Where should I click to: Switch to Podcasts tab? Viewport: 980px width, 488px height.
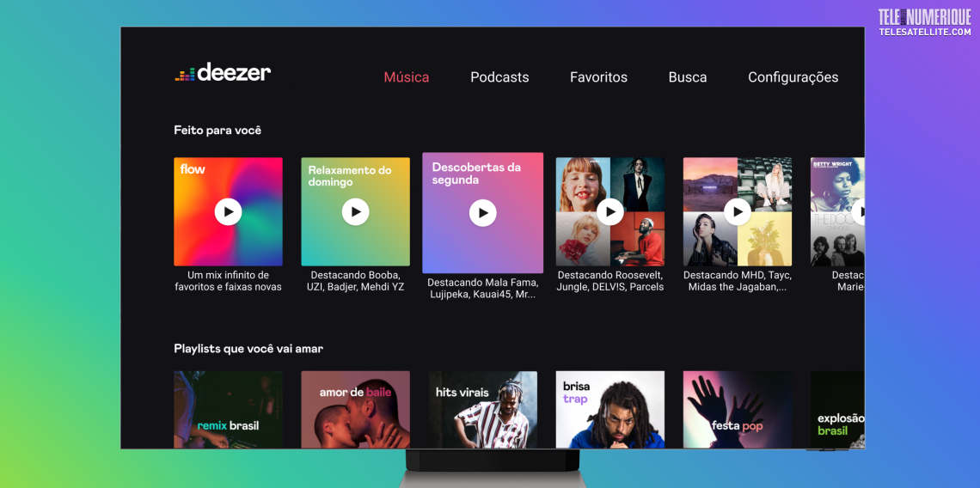[499, 77]
